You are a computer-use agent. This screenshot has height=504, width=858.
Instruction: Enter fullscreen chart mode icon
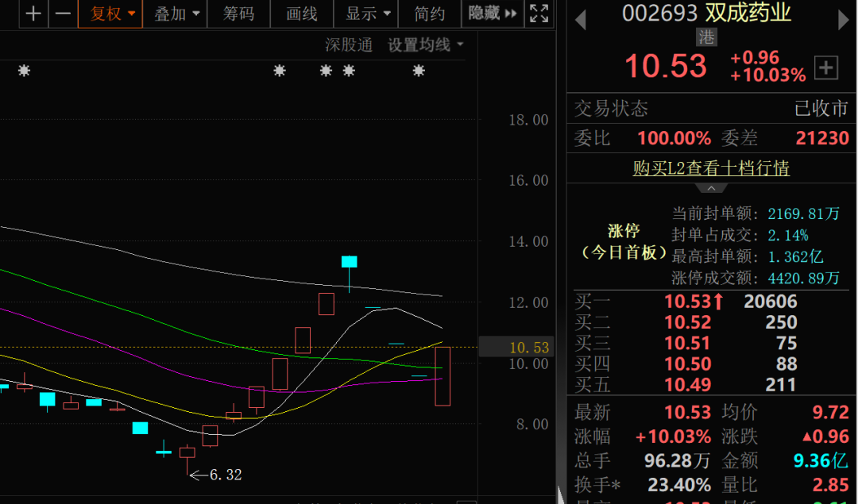tap(539, 13)
